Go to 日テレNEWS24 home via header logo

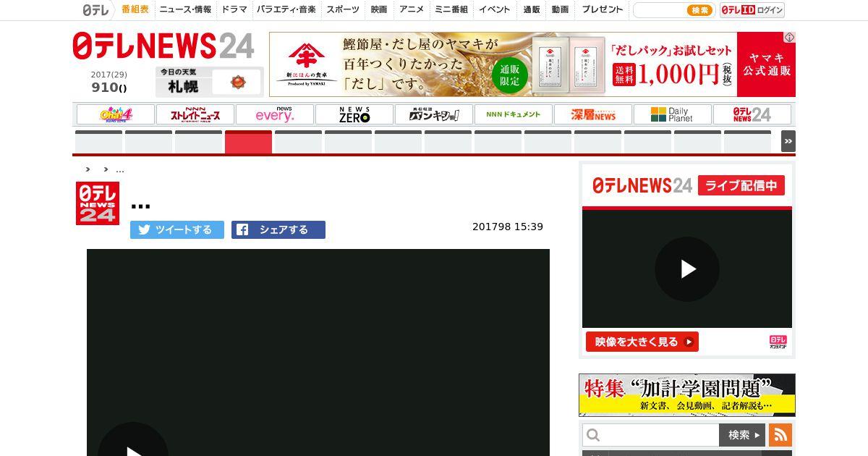point(163,46)
